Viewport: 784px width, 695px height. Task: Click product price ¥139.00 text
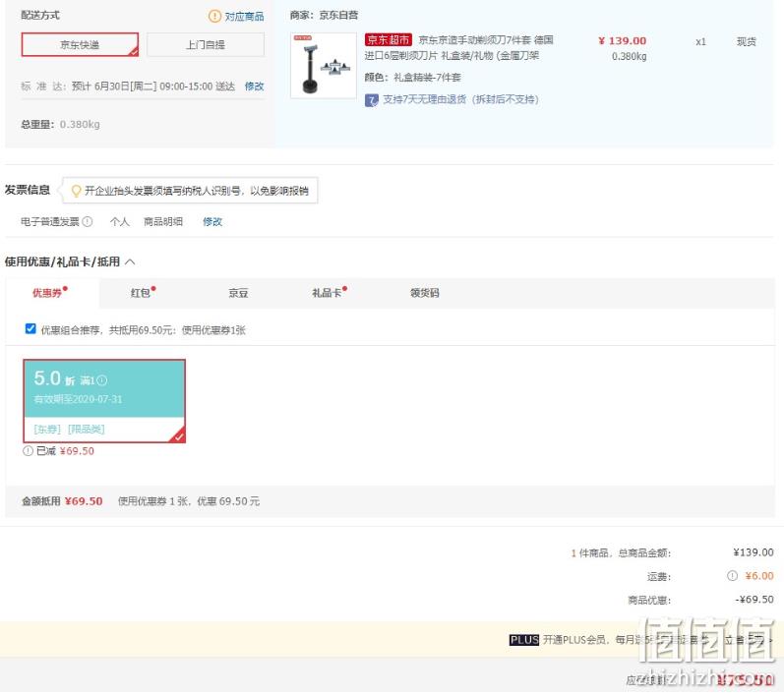coord(622,41)
